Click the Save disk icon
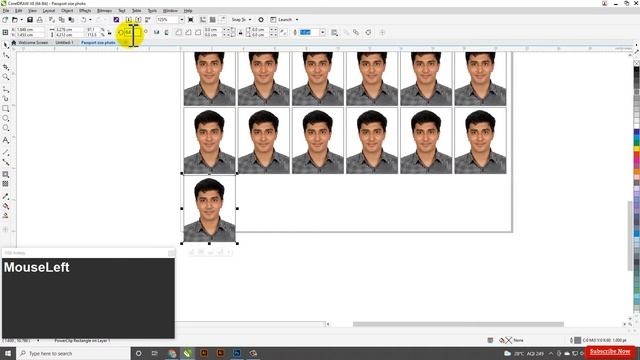640x360 pixels. [x=30, y=20]
